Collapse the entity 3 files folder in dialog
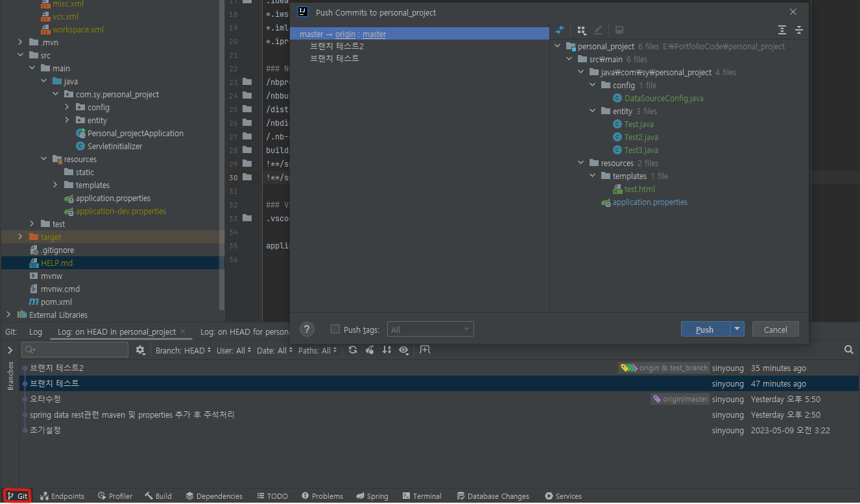Image resolution: width=860 pixels, height=504 pixels. pyautogui.click(x=593, y=111)
